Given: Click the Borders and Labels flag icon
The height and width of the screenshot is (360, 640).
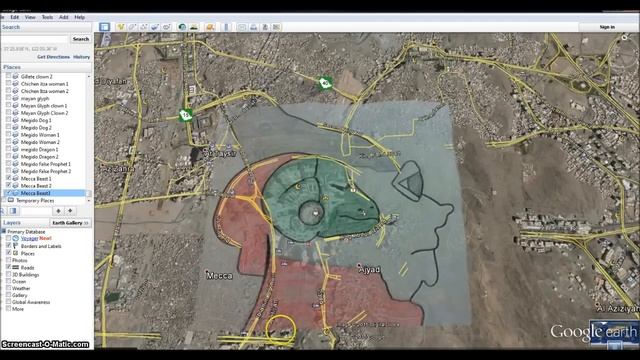Looking at the screenshot, I should 16,246.
